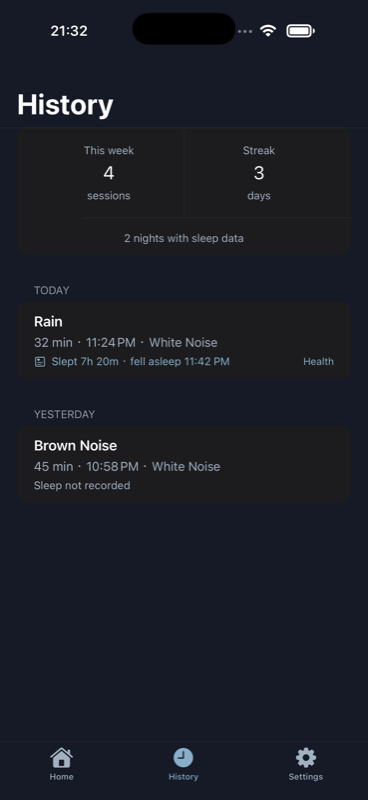Switch to the Home tab label
This screenshot has width=368, height=800.
tap(61, 777)
